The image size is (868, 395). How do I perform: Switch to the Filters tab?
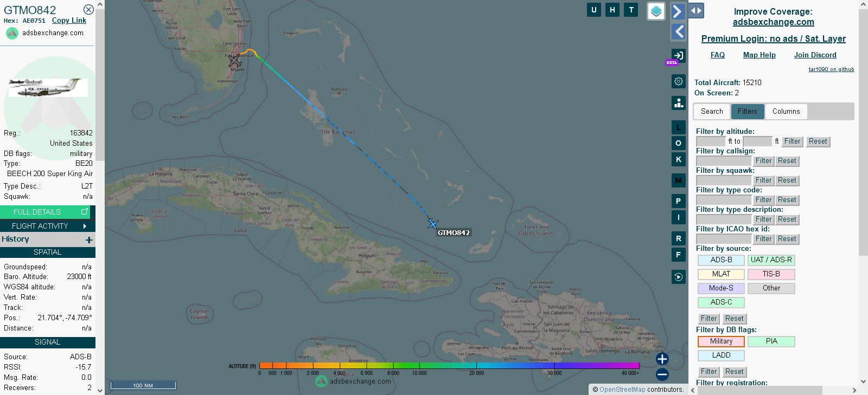[x=748, y=112]
